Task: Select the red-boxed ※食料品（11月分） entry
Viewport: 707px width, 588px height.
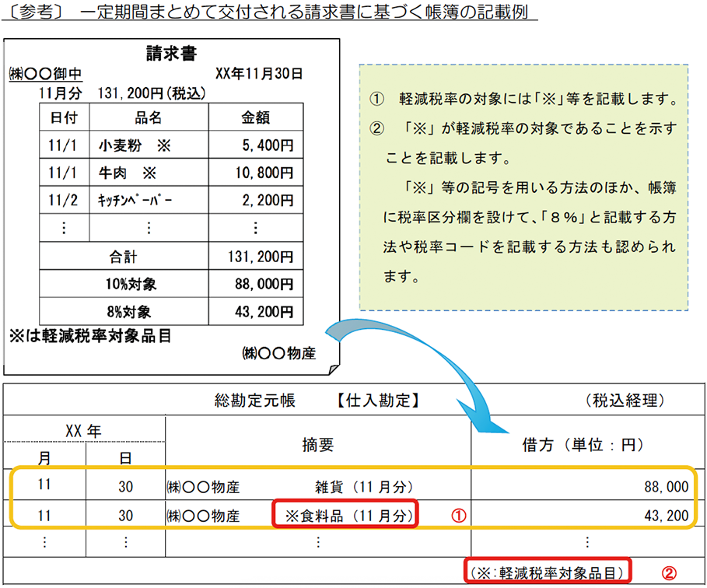Action: tap(345, 515)
